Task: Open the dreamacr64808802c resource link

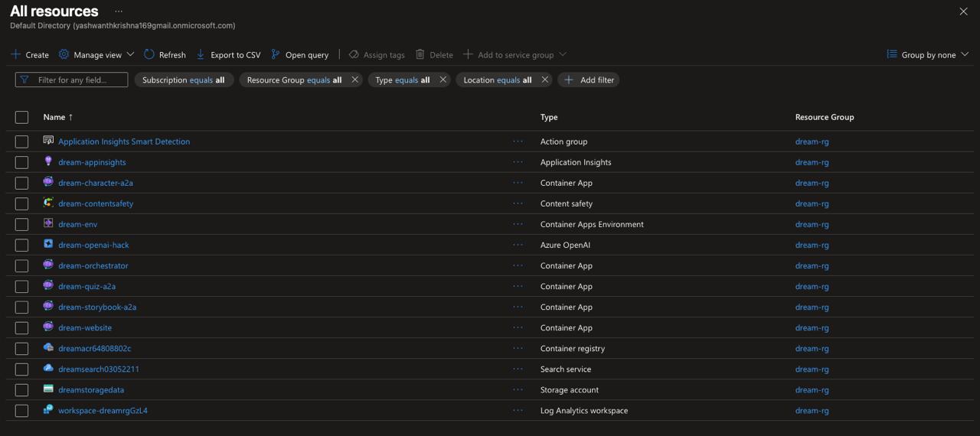Action: pyautogui.click(x=95, y=348)
